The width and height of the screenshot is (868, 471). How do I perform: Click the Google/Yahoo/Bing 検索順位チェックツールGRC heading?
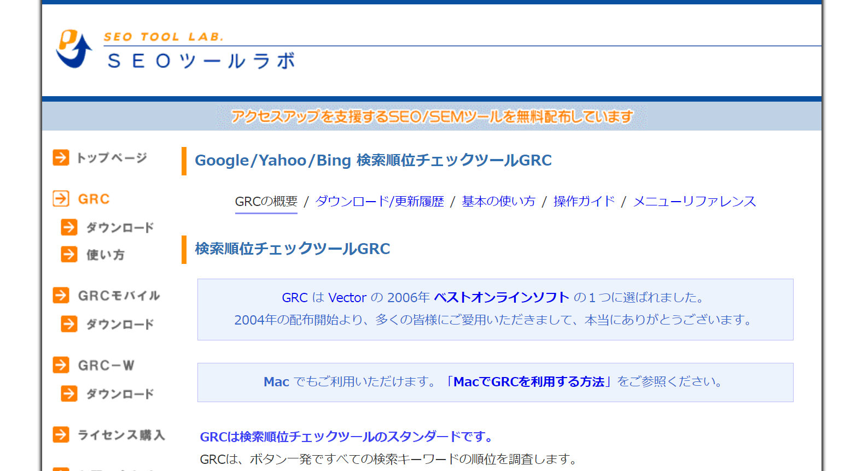[x=373, y=161]
